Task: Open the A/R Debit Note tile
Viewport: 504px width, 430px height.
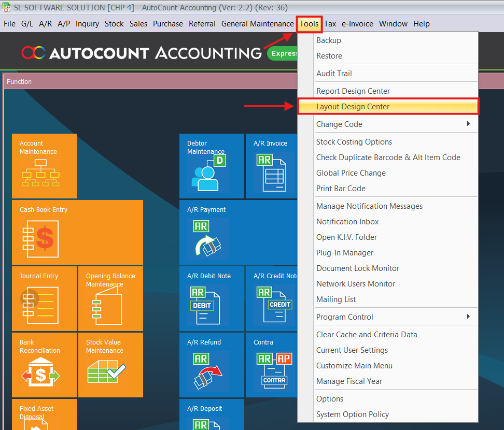Action: 212,298
